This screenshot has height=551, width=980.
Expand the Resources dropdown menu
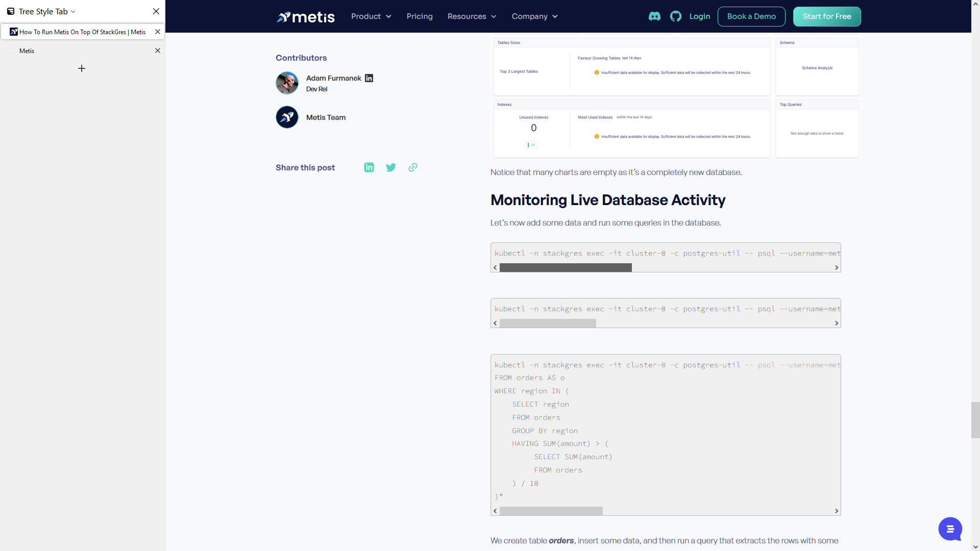click(472, 16)
